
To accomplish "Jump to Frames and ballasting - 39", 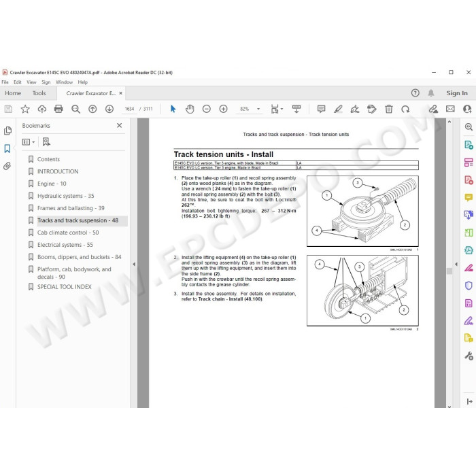I will coord(71,208).
